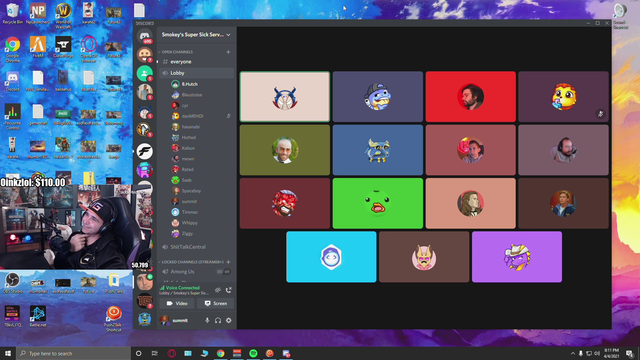The width and height of the screenshot is (640, 360).
Task: Focus the purple cowboy-hat dragon tile
Action: 517,257
